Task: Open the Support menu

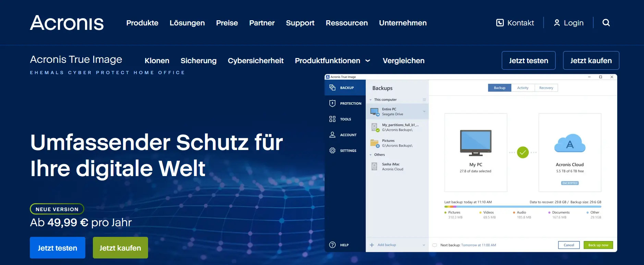Action: click(x=300, y=23)
